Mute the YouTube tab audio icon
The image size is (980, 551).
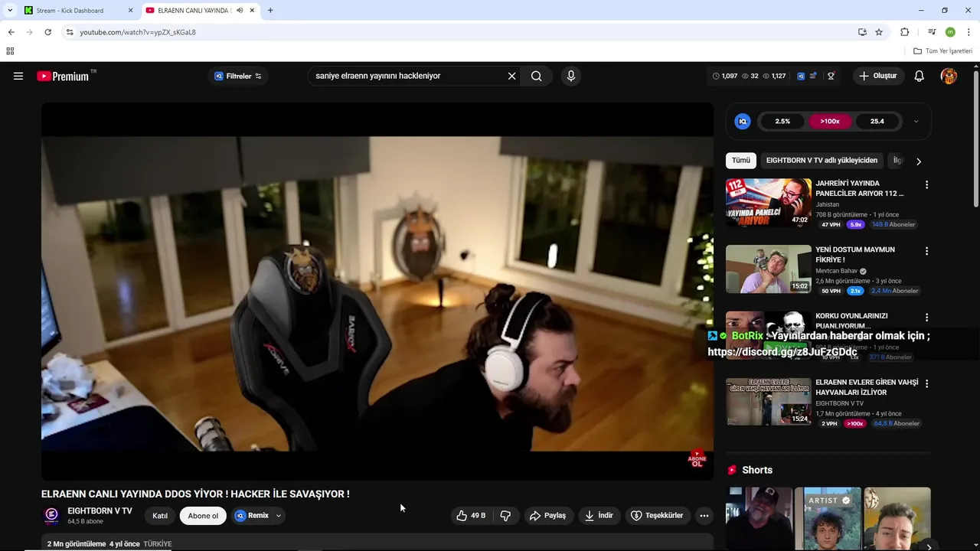click(240, 11)
